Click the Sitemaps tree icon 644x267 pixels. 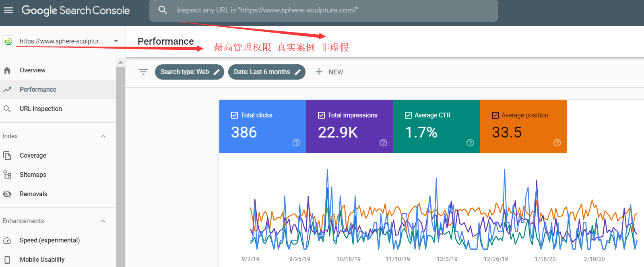7,175
